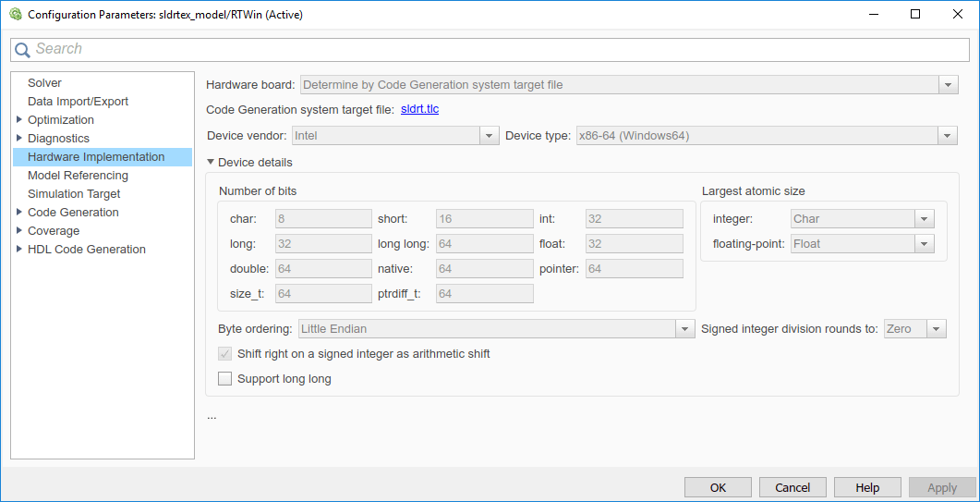This screenshot has width=980, height=502.
Task: Select Solver in the category tree
Action: pyautogui.click(x=44, y=83)
